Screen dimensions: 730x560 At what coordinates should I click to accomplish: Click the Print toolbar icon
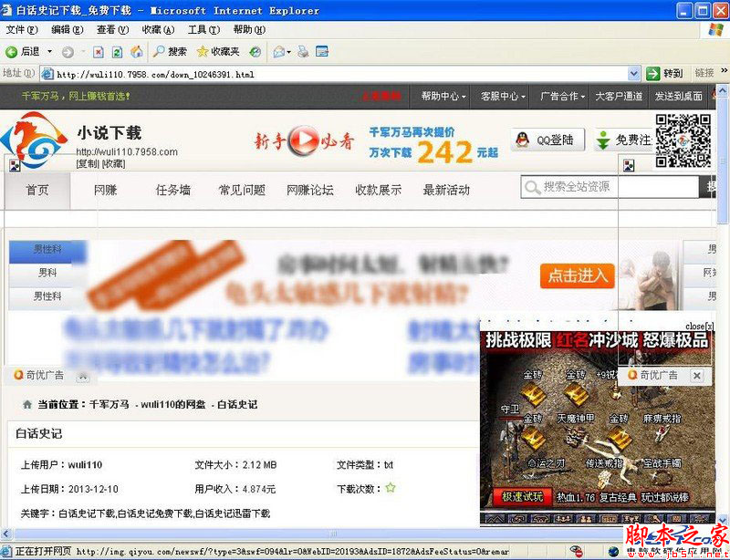tap(301, 51)
